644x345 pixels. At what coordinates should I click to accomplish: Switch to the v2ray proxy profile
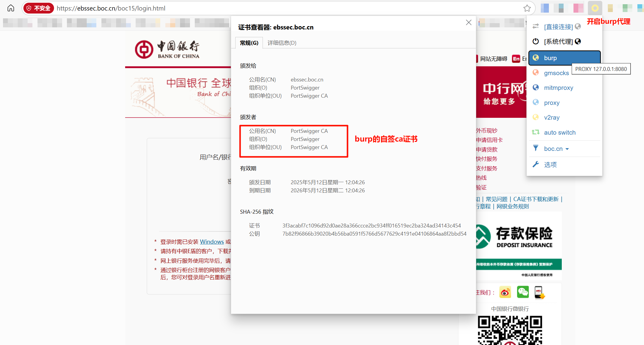(552, 118)
